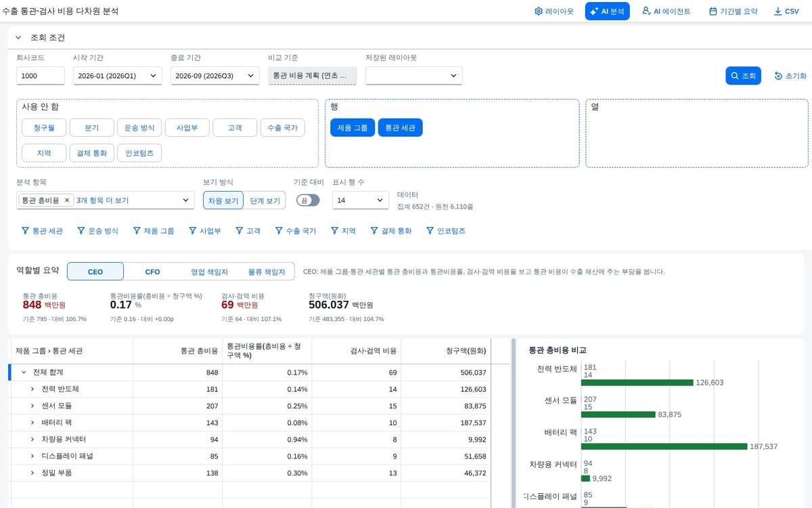Screen dimensions: 812x508
Task: Select the 사업부 dimension chip
Action: [187, 127]
